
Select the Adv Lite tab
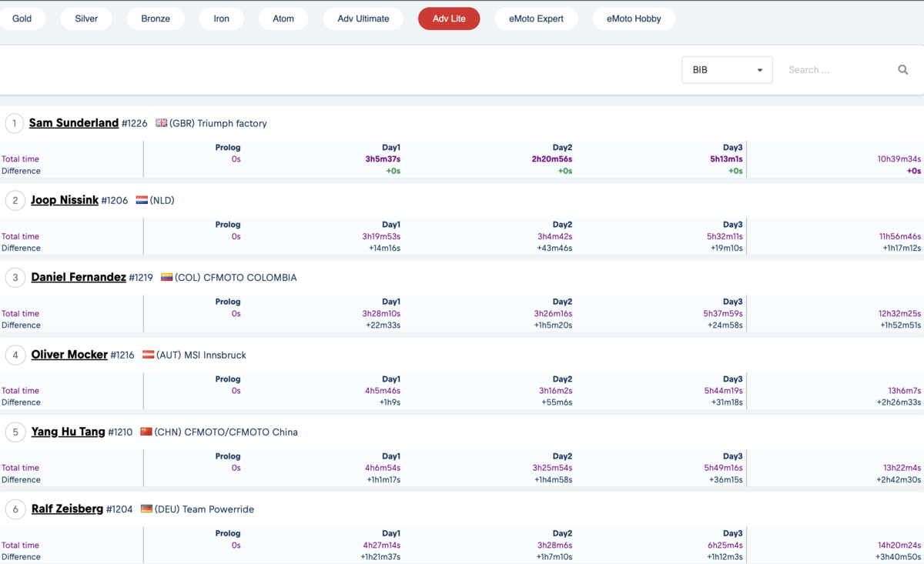coord(449,18)
